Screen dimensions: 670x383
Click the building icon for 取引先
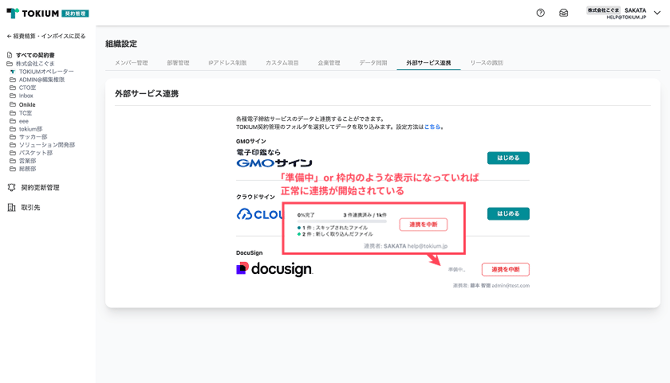12,207
